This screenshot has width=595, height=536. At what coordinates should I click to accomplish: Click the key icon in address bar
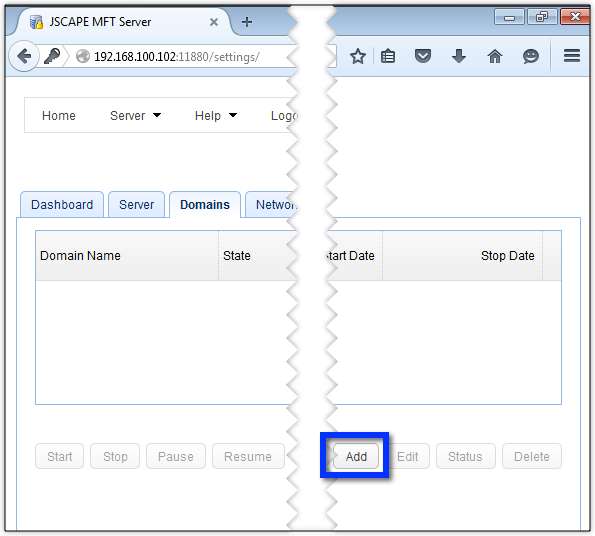[52, 57]
